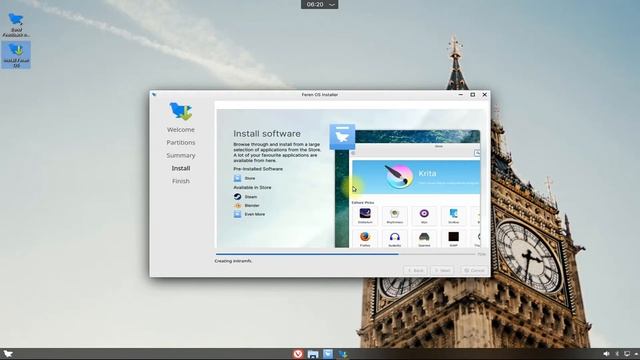Click the volume speaker tray icon
The image size is (640, 360).
pyautogui.click(x=606, y=354)
